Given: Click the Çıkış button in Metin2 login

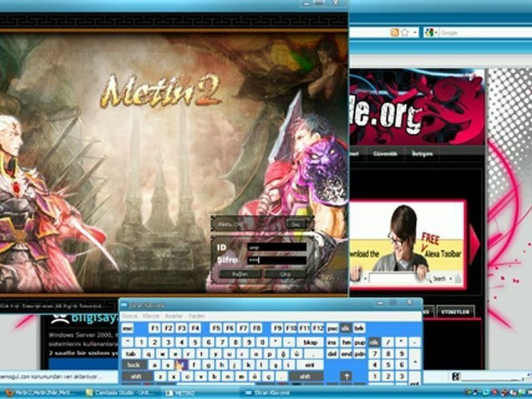Looking at the screenshot, I should 285,274.
